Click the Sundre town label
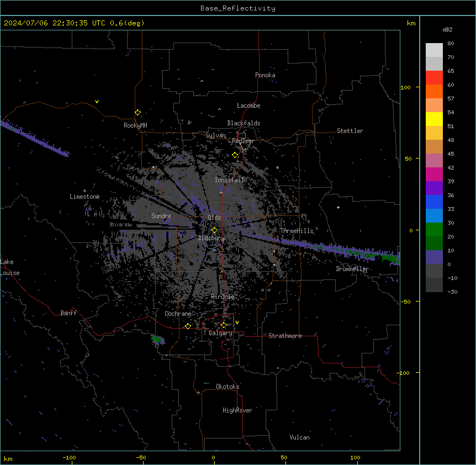476x465 pixels. tap(161, 216)
